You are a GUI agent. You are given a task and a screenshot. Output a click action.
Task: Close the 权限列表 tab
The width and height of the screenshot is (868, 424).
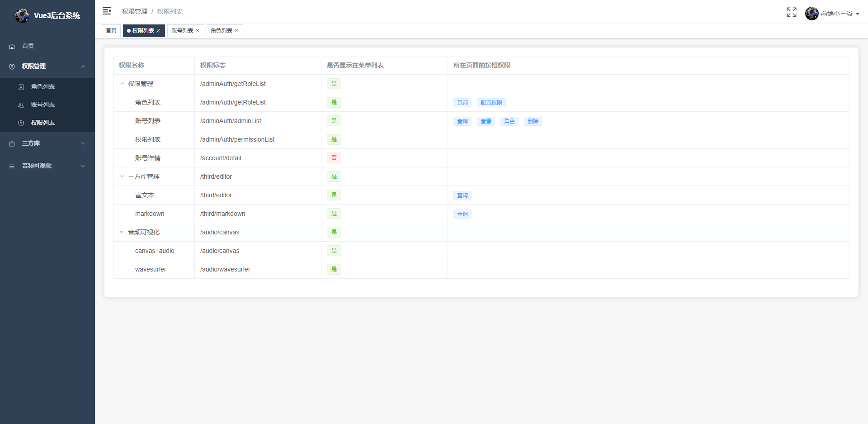point(158,31)
